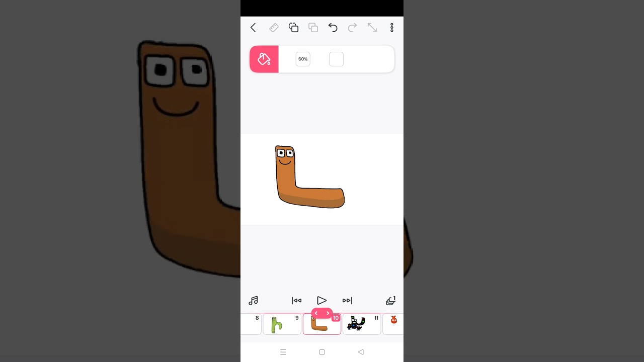Tap the paste layers icon
Viewport: 644px width, 362px height.
click(313, 28)
